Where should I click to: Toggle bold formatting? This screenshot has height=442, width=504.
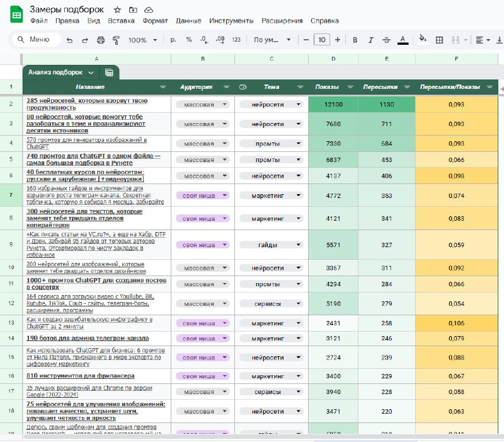pyautogui.click(x=355, y=40)
